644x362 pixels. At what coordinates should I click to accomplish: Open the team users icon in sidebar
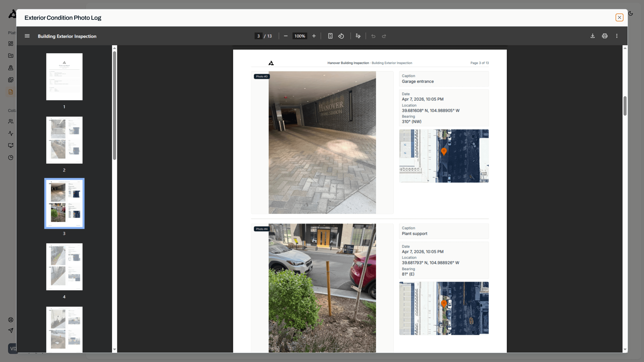click(x=11, y=121)
